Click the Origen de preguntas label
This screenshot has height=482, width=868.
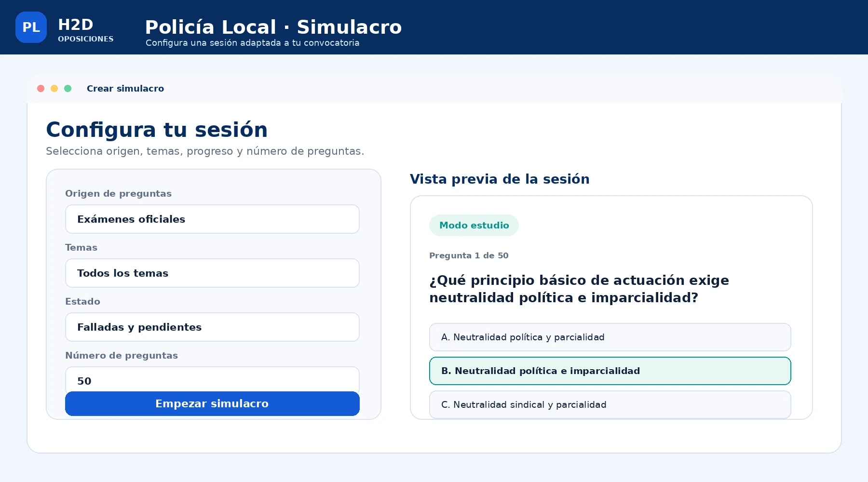point(118,194)
